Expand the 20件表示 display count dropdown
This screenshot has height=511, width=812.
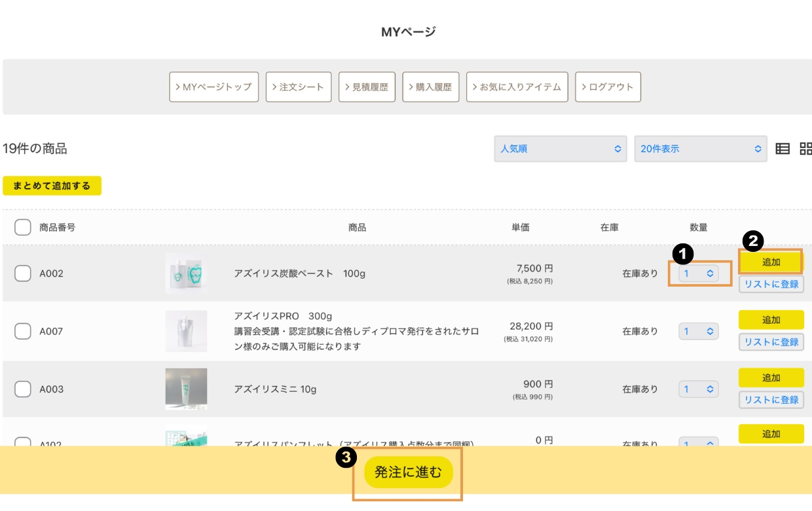coord(700,149)
